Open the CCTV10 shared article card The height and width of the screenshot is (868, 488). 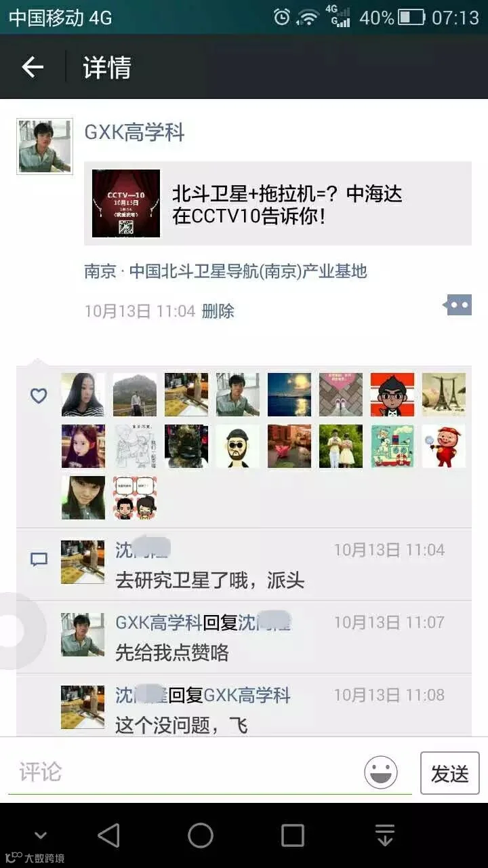coord(278,203)
